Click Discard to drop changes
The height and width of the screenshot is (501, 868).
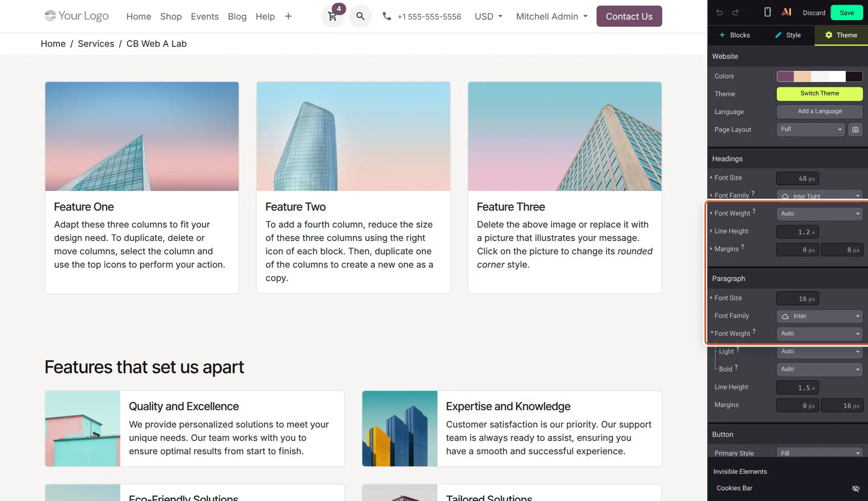click(814, 12)
